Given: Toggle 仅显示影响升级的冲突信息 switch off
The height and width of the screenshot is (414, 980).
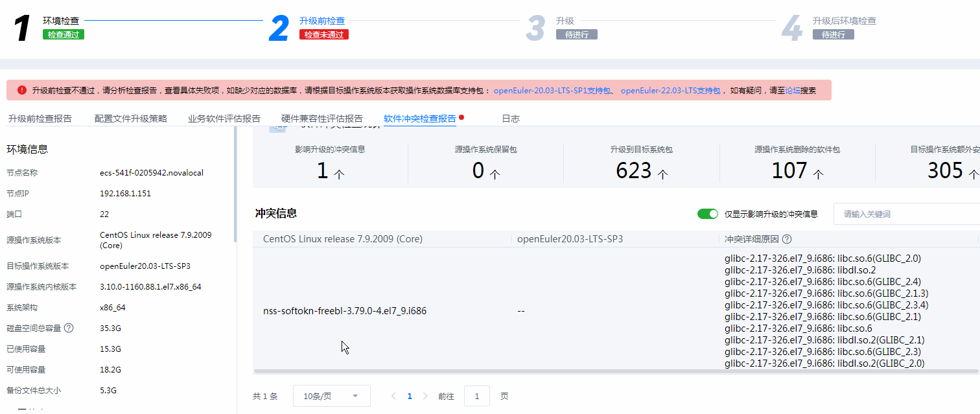Looking at the screenshot, I should (707, 214).
